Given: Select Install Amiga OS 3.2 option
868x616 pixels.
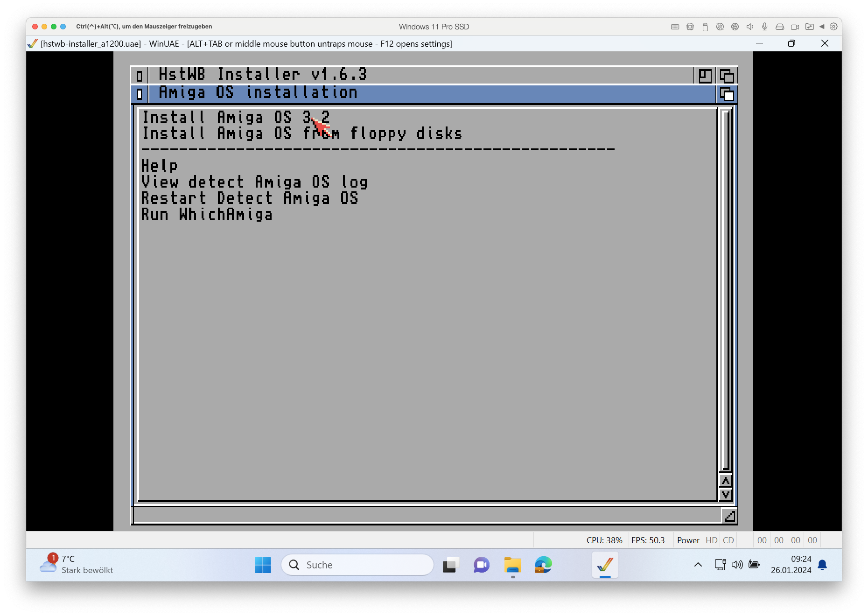Looking at the screenshot, I should point(236,117).
